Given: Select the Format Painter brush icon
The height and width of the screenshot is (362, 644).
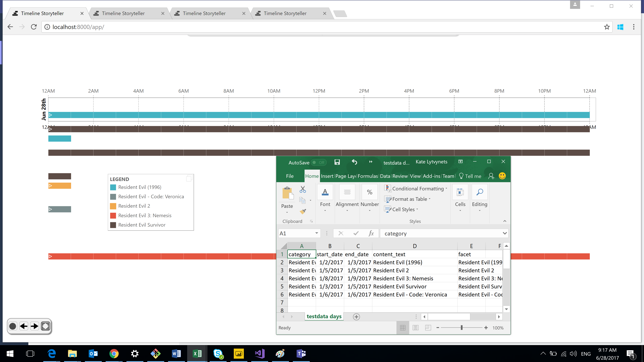Looking at the screenshot, I should (303, 212).
